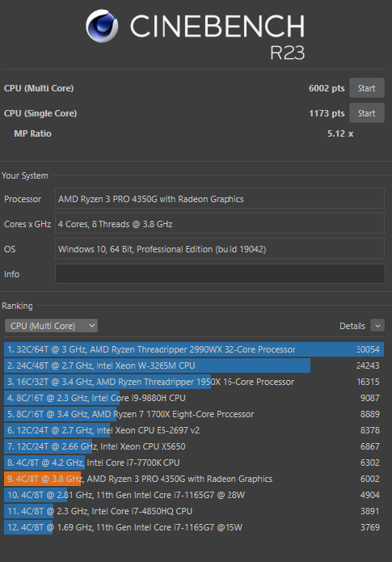Select ranking row Intel Core i7-4850HQ
The width and height of the screenshot is (392, 562).
pos(194,511)
